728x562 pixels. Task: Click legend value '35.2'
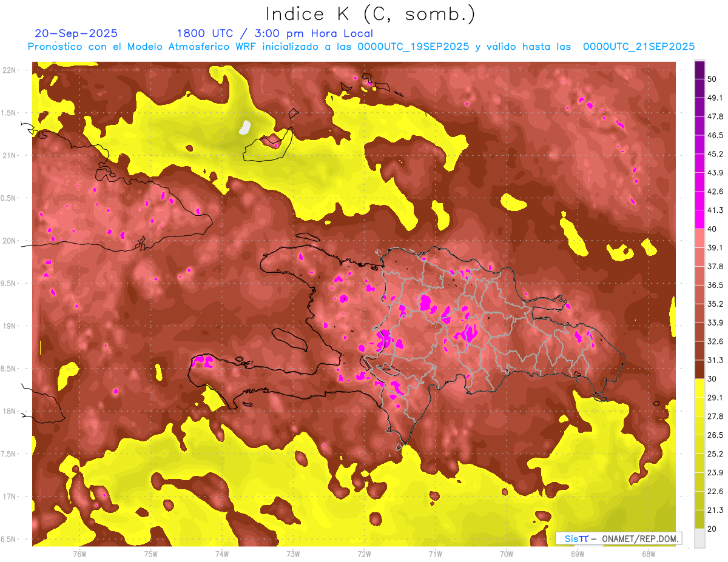click(x=715, y=304)
